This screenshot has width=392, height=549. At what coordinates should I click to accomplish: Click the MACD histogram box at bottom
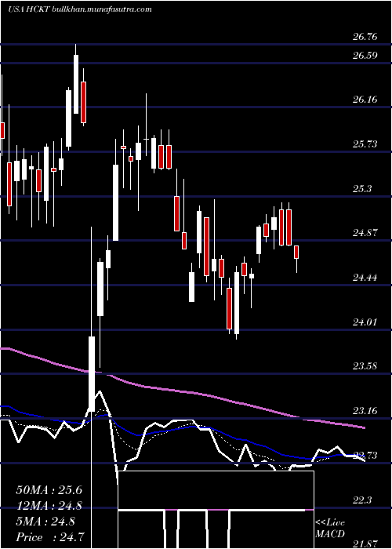(x=216, y=490)
